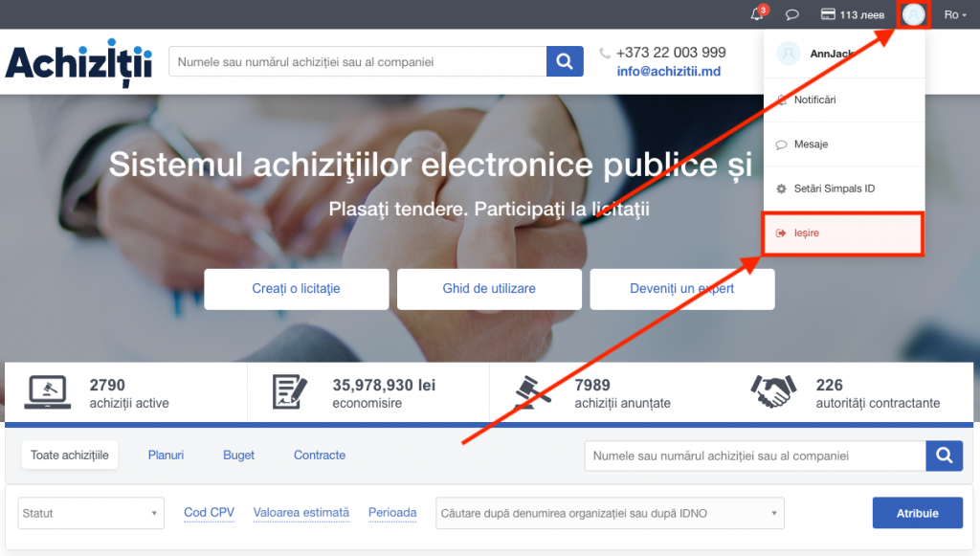Switch to the Planuri tab
980x556 pixels.
(166, 456)
